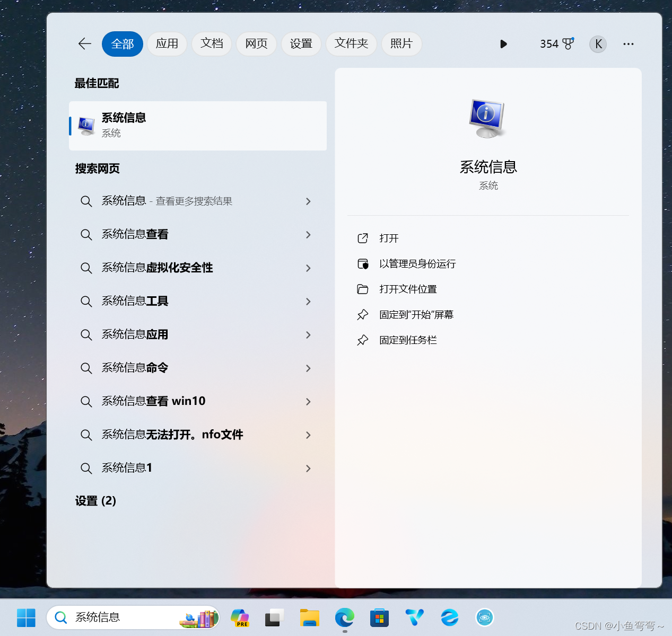Click the taskbar search box containing 系统信息
The image size is (672, 636).
(x=133, y=617)
